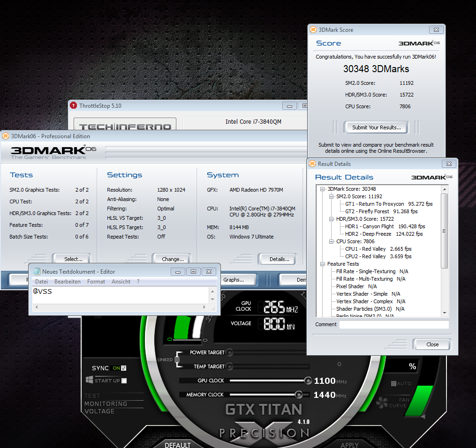Select Fill Rate - Single-Texturing row
The width and height of the screenshot is (476, 448).
(372, 271)
